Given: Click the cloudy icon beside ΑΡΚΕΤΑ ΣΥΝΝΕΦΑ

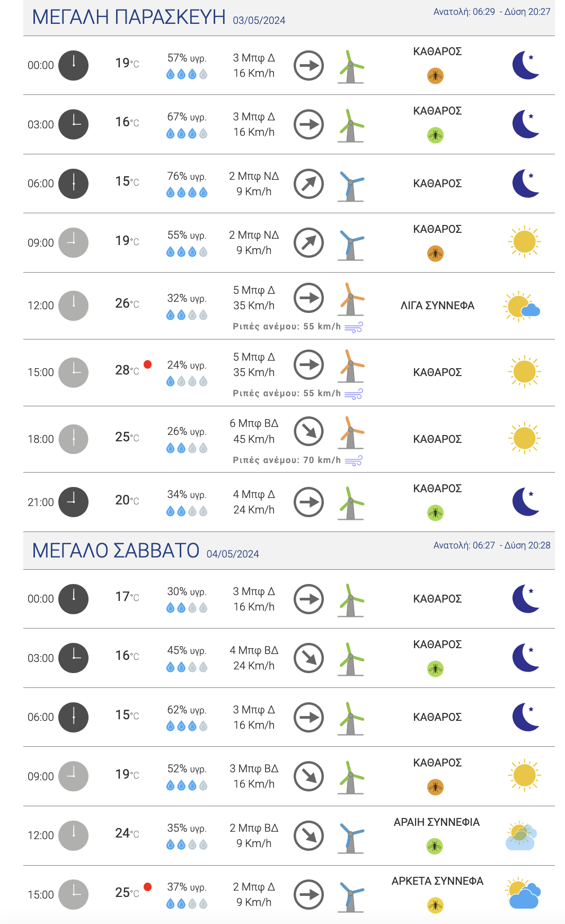Looking at the screenshot, I should point(523,894).
